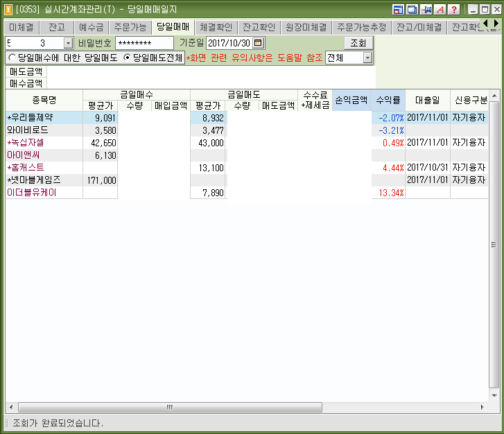Select the *홈캐스트 stock name
504x434 pixels.
(26, 168)
